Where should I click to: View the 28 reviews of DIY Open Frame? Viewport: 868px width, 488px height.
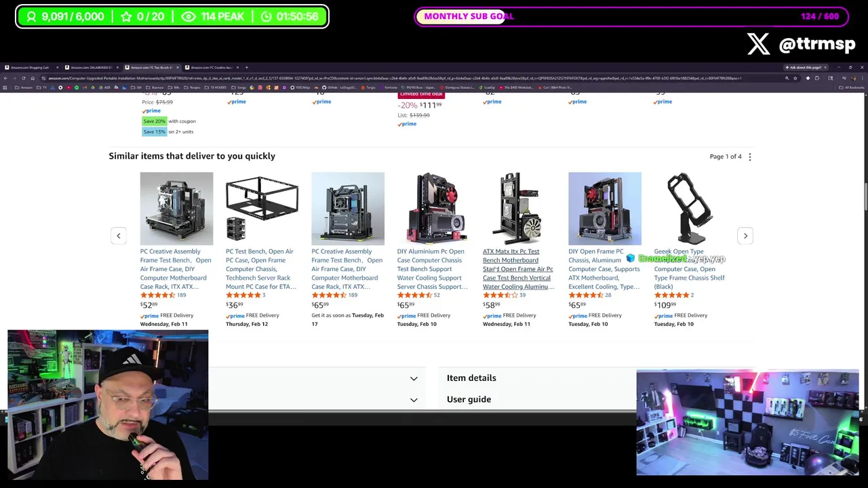[x=608, y=296]
